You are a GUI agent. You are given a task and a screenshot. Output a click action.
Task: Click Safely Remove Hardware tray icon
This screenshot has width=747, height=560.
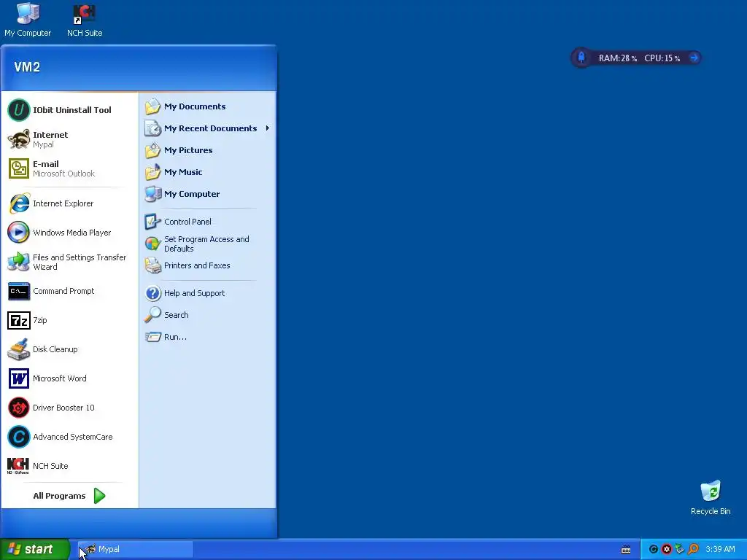pyautogui.click(x=680, y=550)
